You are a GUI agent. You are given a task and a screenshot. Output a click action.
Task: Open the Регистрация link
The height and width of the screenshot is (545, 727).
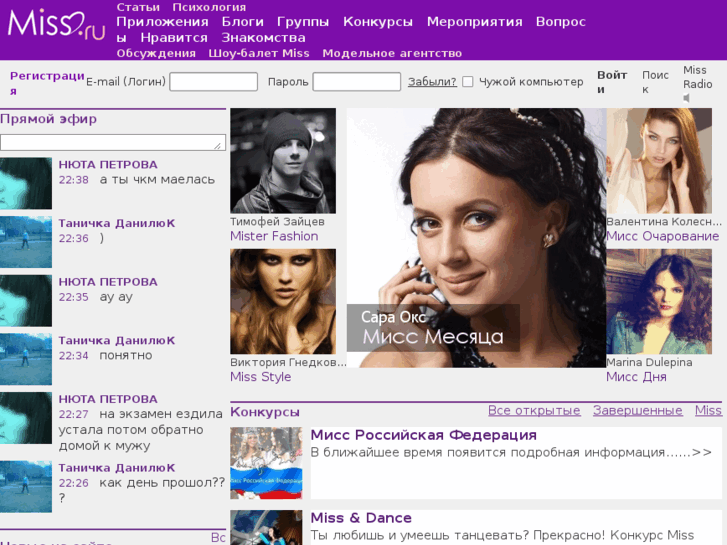pos(47,82)
